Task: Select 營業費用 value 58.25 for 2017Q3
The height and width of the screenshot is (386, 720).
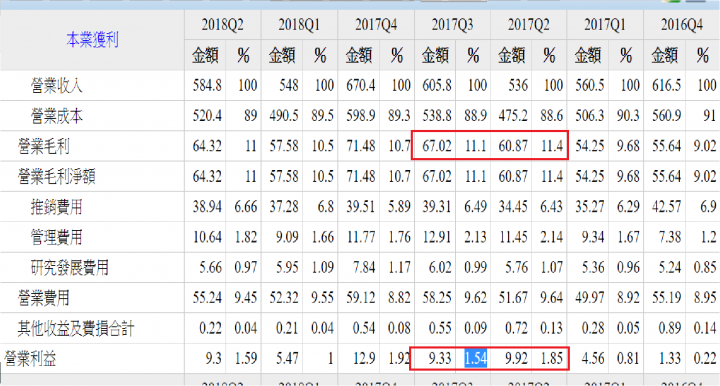Action: pos(437,297)
